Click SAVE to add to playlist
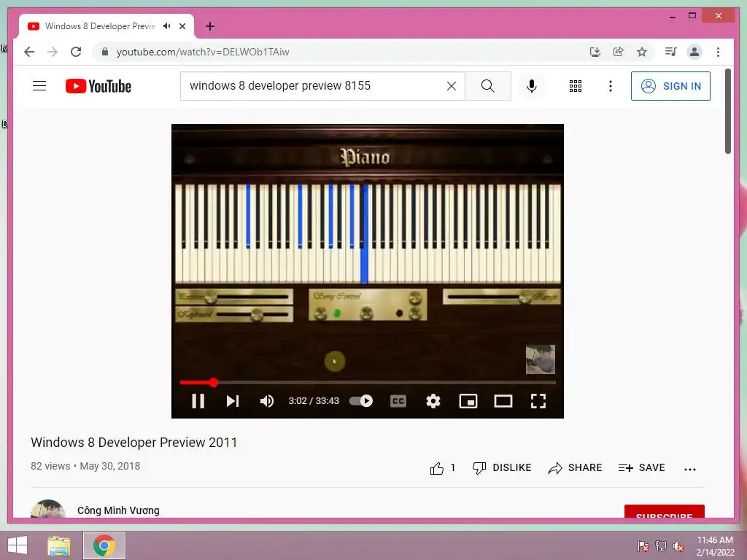The height and width of the screenshot is (560, 747). coord(641,468)
